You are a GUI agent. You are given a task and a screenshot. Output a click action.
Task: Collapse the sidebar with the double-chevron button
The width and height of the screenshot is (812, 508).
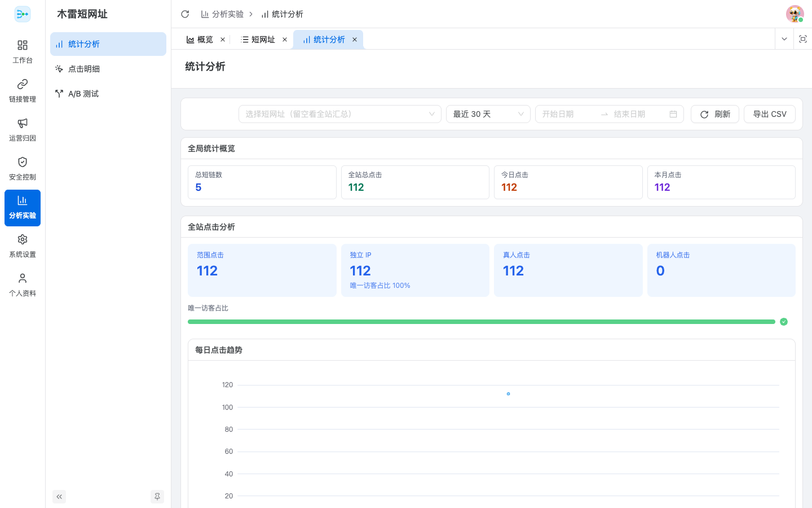click(x=59, y=497)
